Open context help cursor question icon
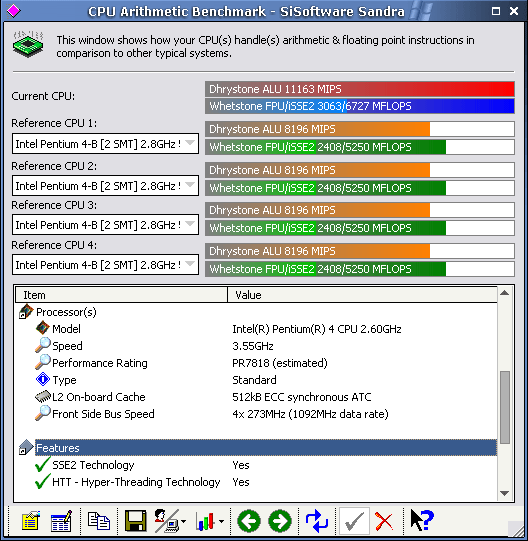The width and height of the screenshot is (528, 541). [421, 520]
